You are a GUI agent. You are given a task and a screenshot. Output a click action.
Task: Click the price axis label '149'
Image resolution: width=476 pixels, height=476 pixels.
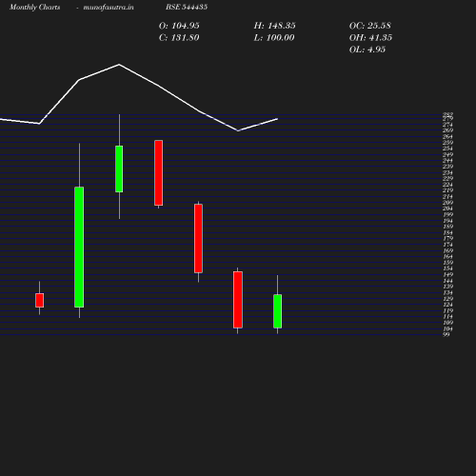pos(447,275)
